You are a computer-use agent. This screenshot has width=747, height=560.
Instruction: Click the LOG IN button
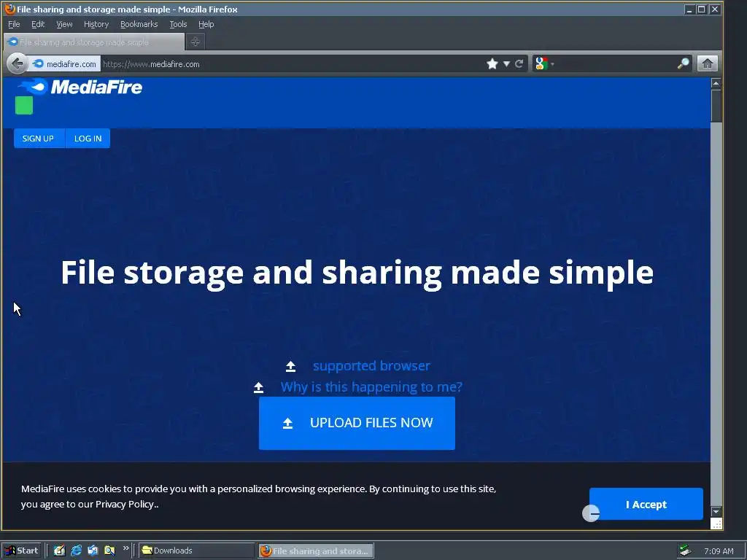coord(88,139)
